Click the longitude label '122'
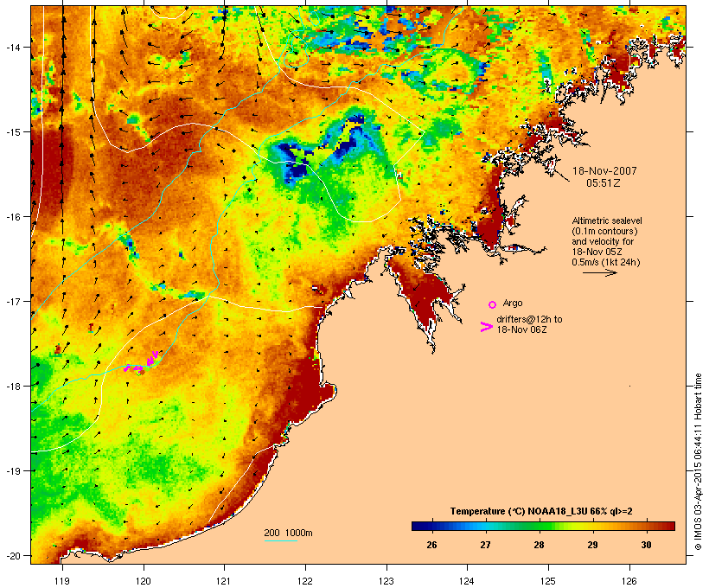 tap(305, 581)
